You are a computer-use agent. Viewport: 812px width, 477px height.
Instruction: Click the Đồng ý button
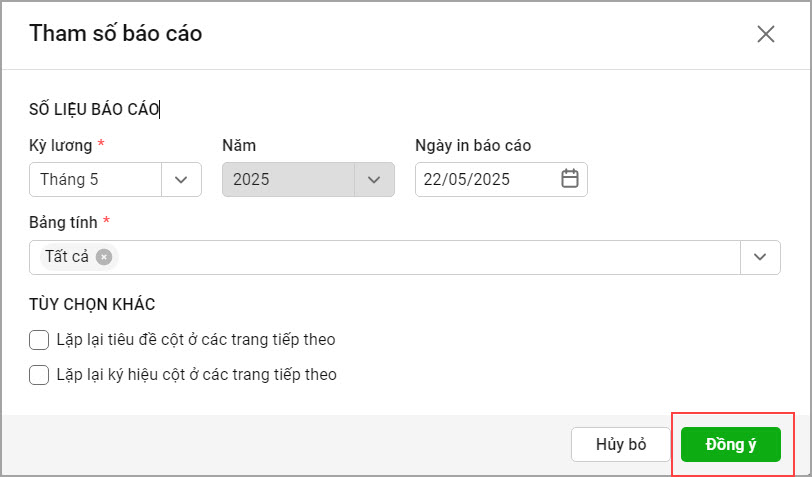(x=731, y=444)
